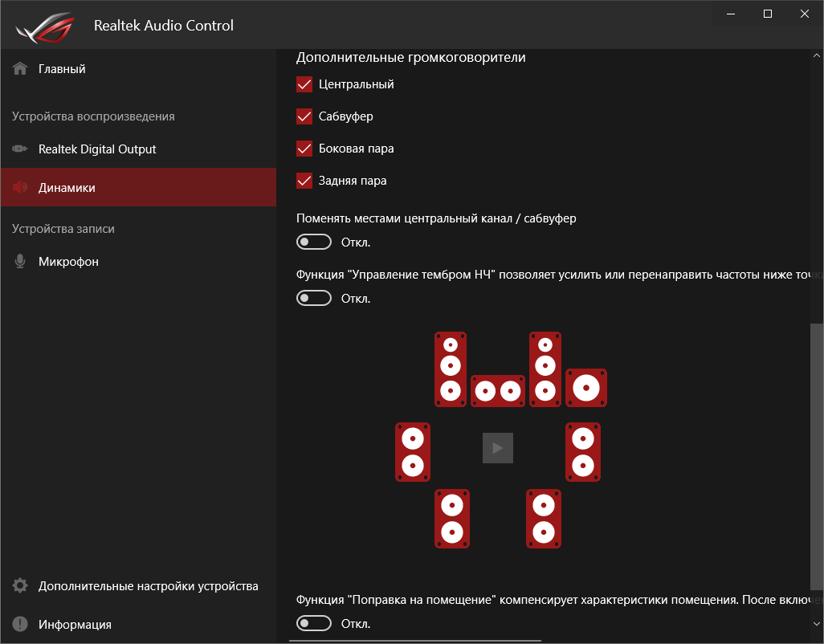Click the front right speaker icon
Viewport: 824px width, 644px height.
[545, 369]
